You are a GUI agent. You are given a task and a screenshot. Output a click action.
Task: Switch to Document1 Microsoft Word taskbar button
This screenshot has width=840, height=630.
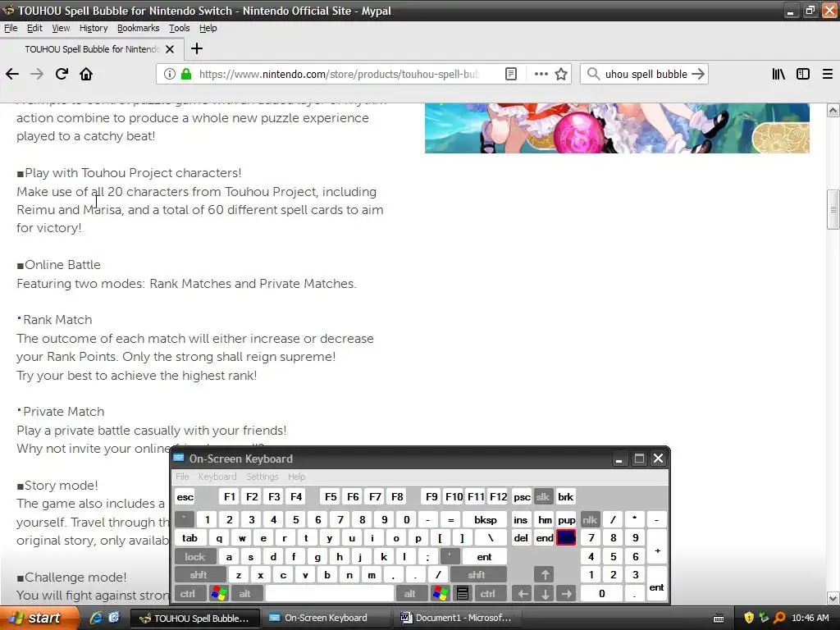tap(458, 618)
